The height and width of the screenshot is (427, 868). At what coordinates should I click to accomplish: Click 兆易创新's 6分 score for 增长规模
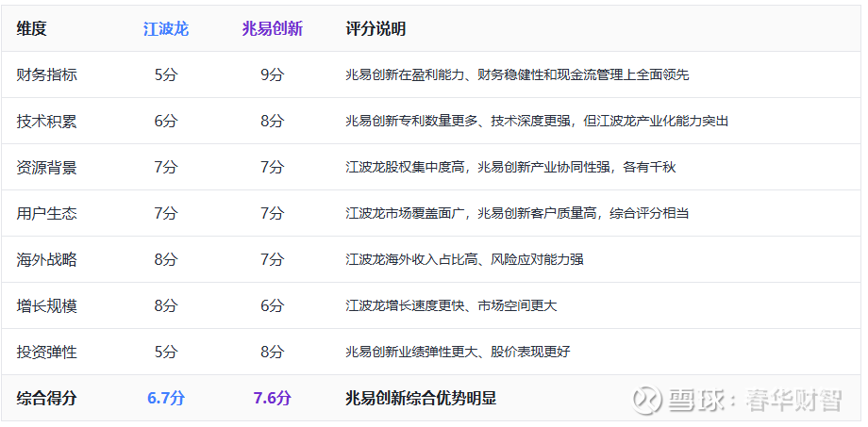click(273, 305)
